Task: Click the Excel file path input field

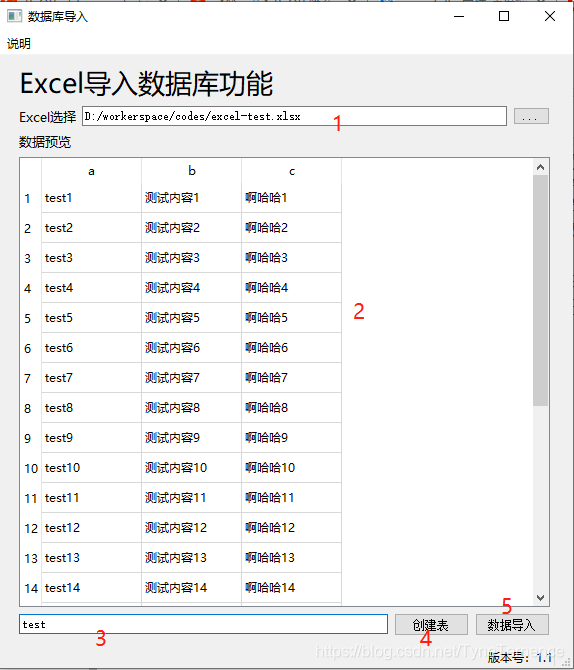Action: coord(294,116)
